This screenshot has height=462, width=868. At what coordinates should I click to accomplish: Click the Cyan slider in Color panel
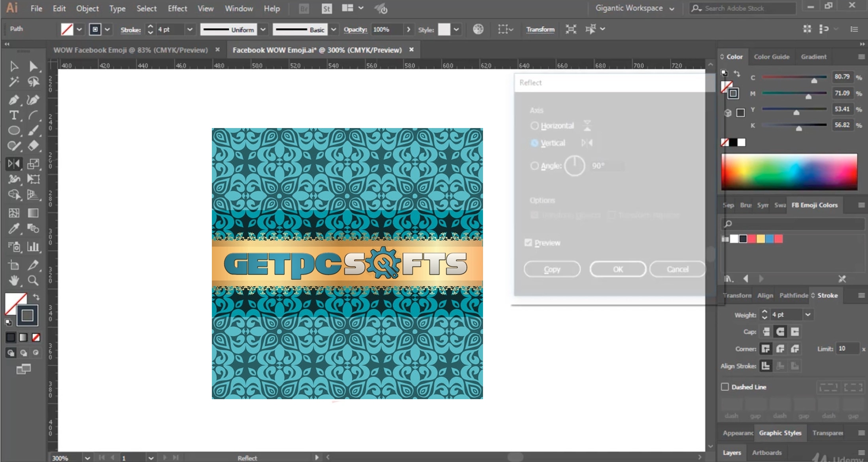(794, 77)
